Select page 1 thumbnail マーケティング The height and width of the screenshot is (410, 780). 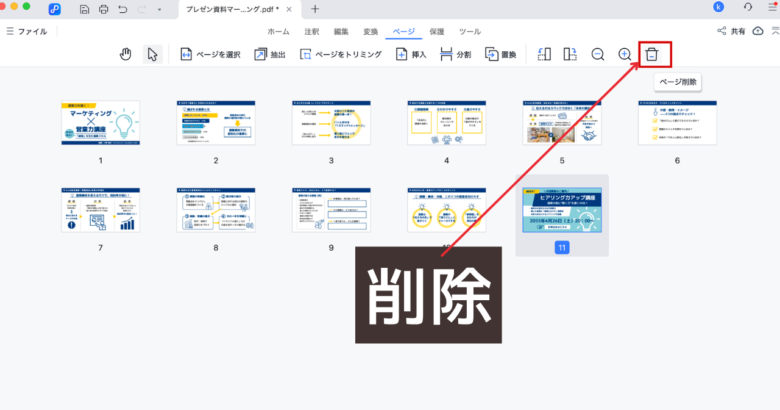click(x=101, y=123)
